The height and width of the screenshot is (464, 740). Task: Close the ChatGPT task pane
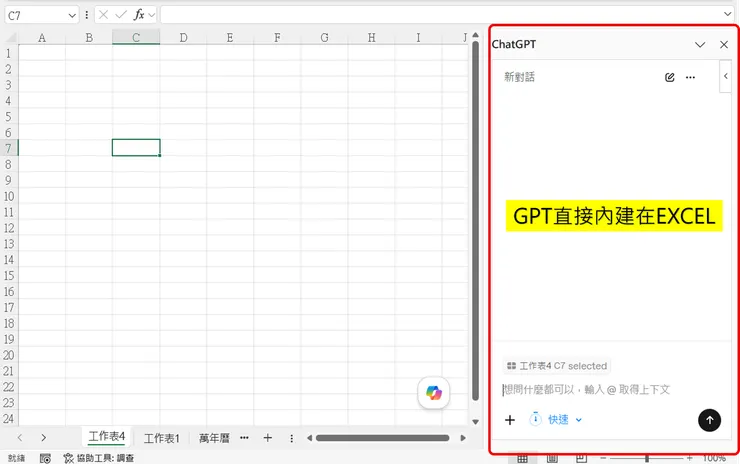tap(723, 44)
